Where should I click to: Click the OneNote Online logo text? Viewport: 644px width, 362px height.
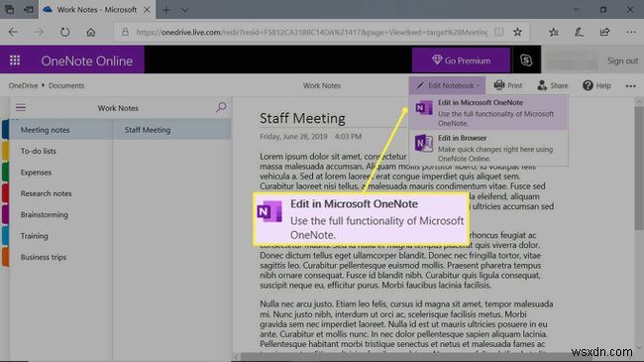(86, 60)
